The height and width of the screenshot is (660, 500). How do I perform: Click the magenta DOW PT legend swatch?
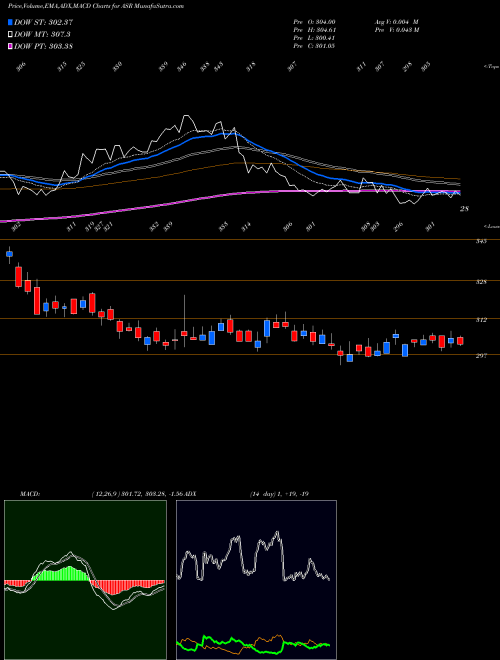(x=11, y=46)
